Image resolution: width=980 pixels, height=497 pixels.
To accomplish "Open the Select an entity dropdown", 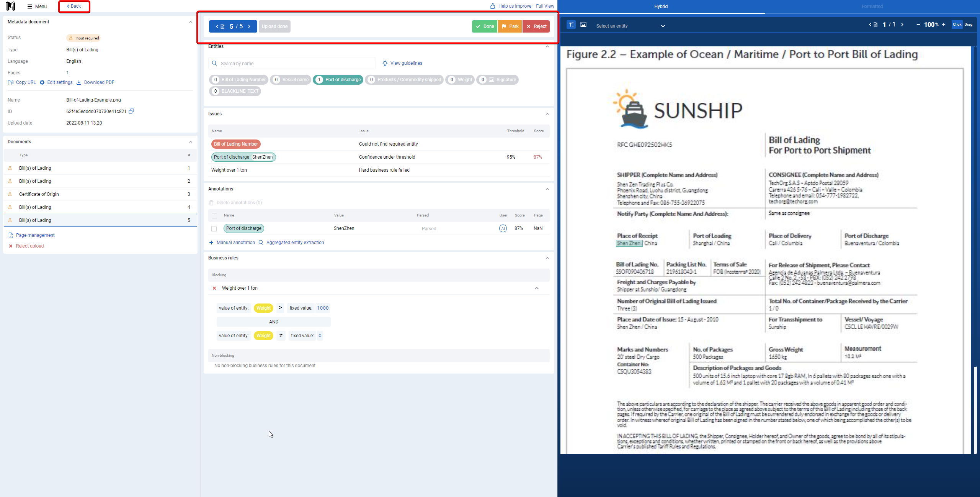I will tap(630, 26).
